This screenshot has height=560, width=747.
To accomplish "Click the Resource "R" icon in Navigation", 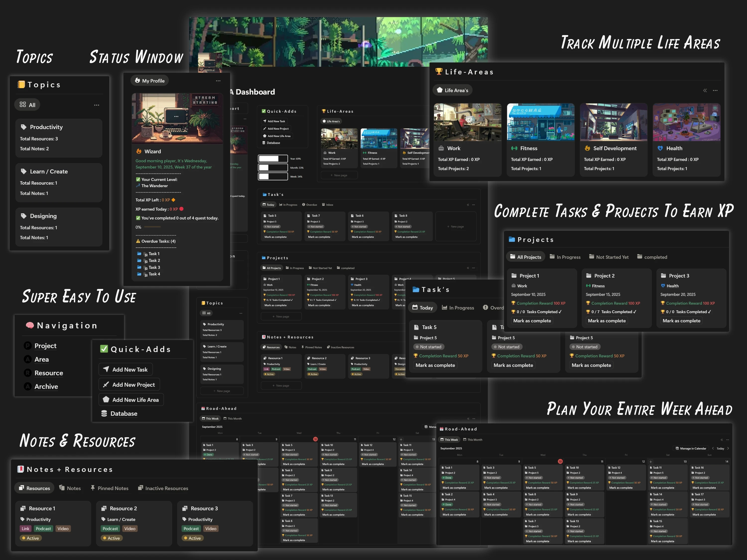I will 28,373.
